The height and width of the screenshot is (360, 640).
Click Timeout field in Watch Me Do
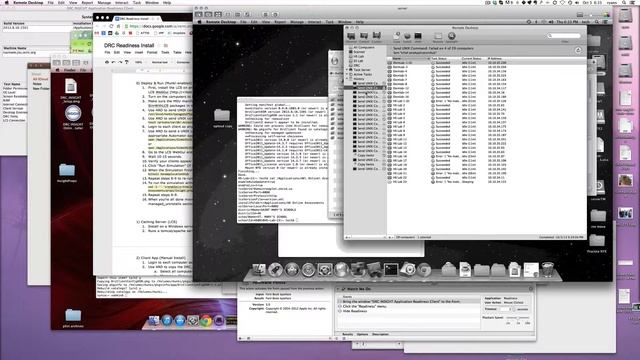[x=505, y=309]
